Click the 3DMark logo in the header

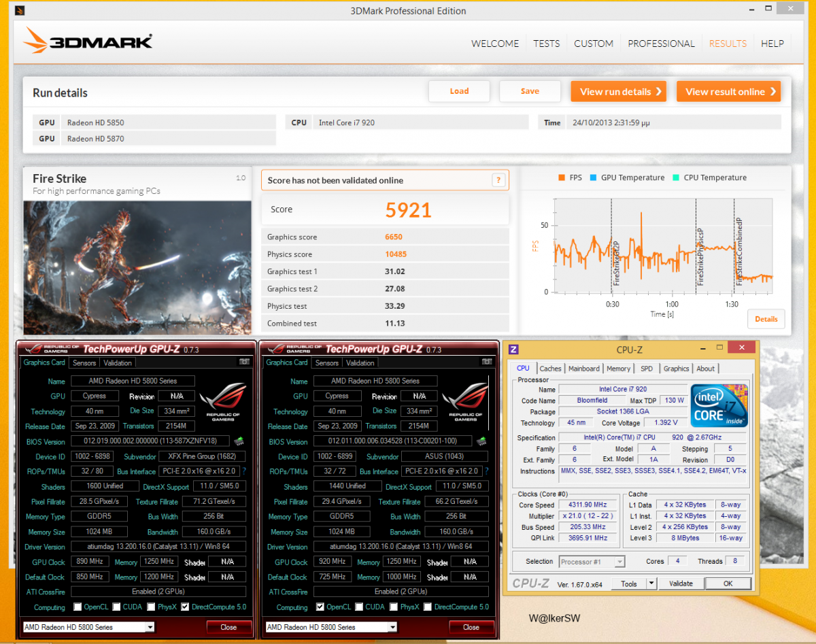tap(88, 41)
